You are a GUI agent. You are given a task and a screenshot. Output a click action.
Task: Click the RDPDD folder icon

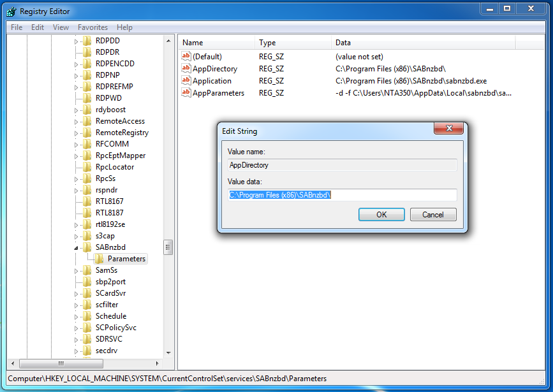click(87, 41)
